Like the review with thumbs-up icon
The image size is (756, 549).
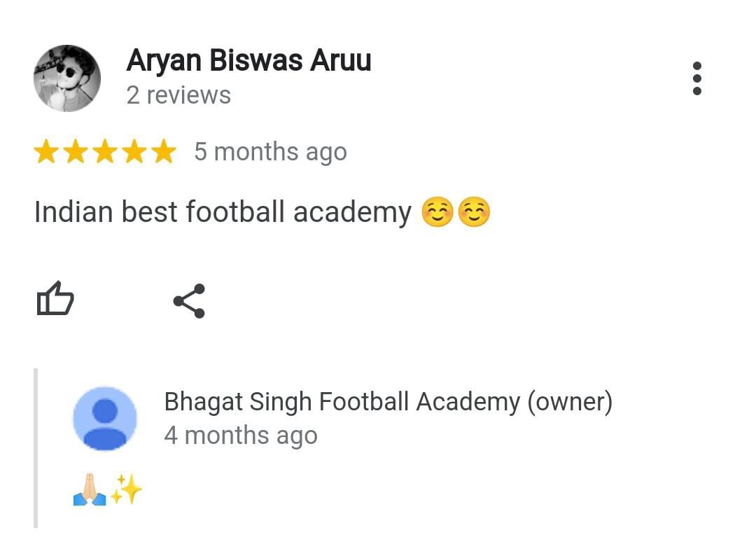[55, 298]
